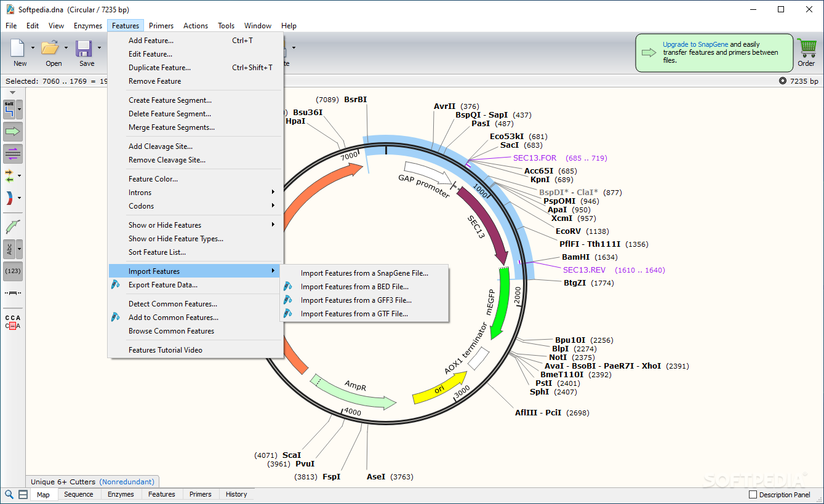Screen dimensions: 824x504
Task: Toggle the show features green arrow button
Action: pos(12,131)
